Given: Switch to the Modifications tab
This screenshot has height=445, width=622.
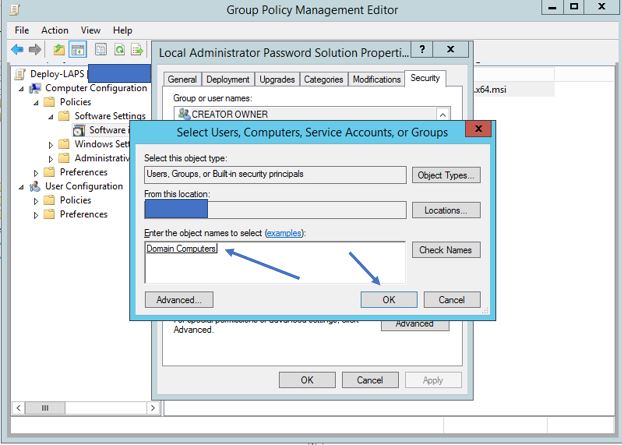Looking at the screenshot, I should [x=376, y=79].
